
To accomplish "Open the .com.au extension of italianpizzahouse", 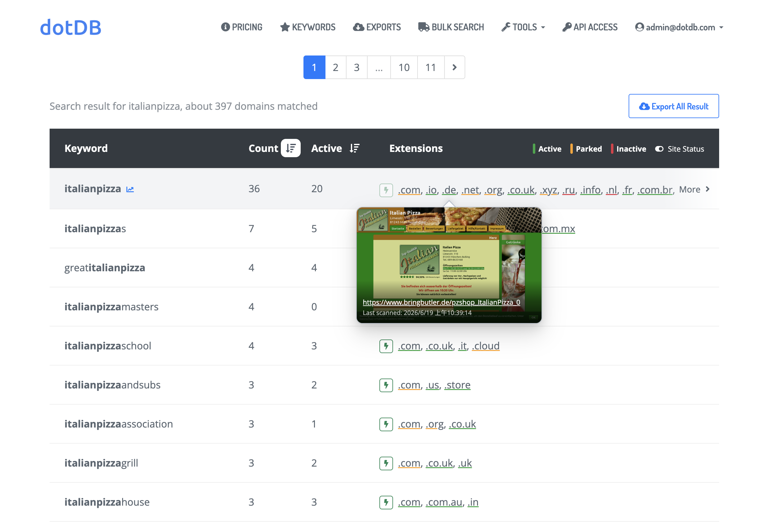I will pyautogui.click(x=444, y=502).
